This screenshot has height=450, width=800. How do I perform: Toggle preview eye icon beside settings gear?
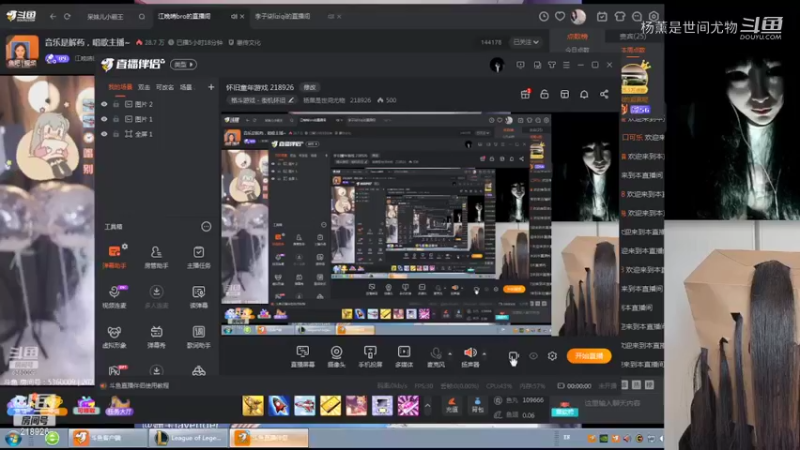(533, 356)
